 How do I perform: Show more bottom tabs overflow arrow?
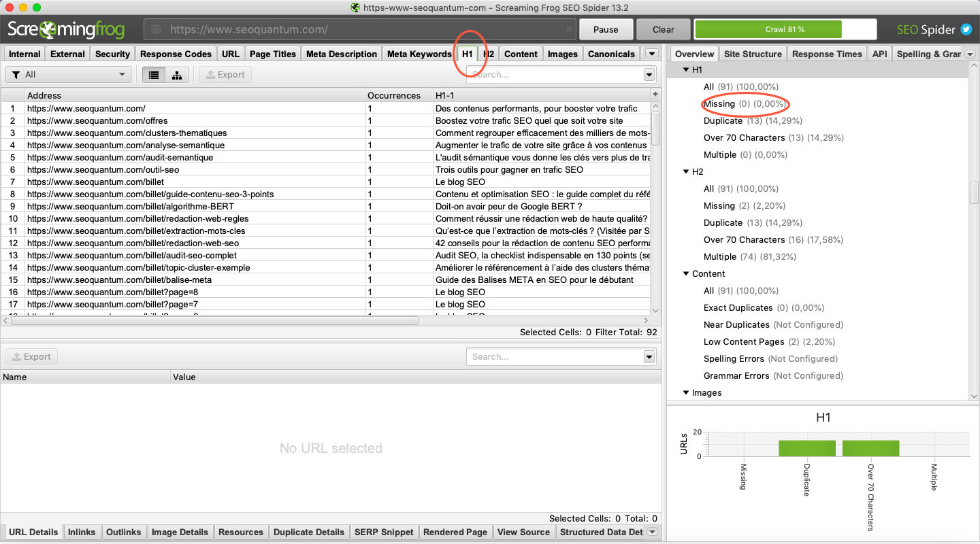652,532
